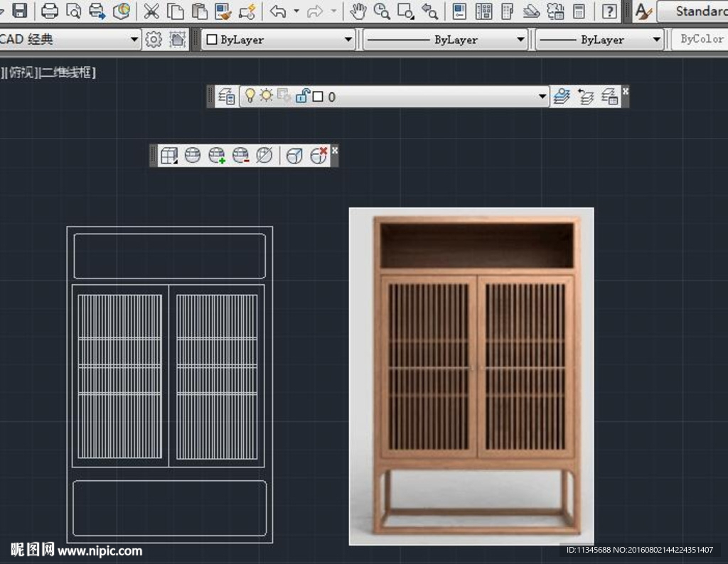Viewport: 728px width, 564px height.
Task: Select the Pan hand tool
Action: pos(358,10)
